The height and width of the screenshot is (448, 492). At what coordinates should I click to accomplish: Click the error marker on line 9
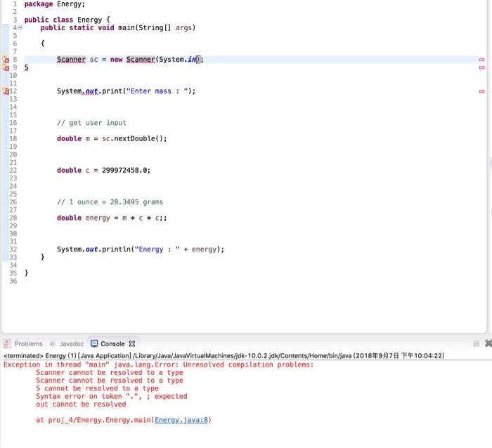coord(6,67)
